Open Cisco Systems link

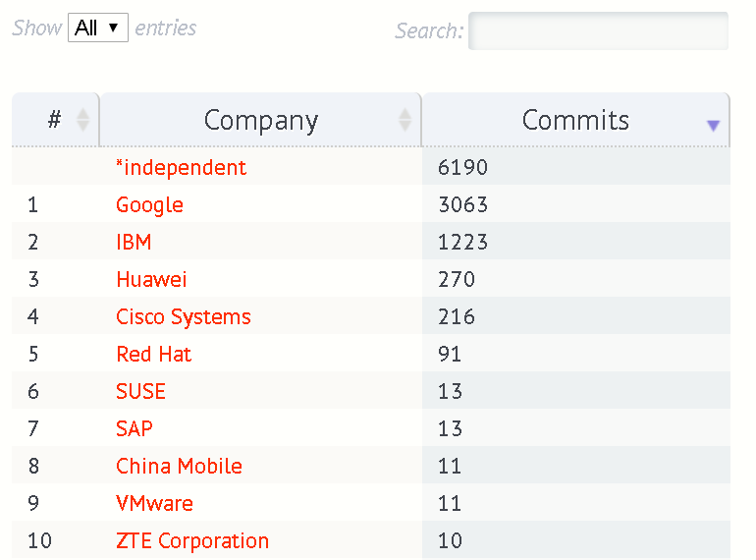pos(184,316)
